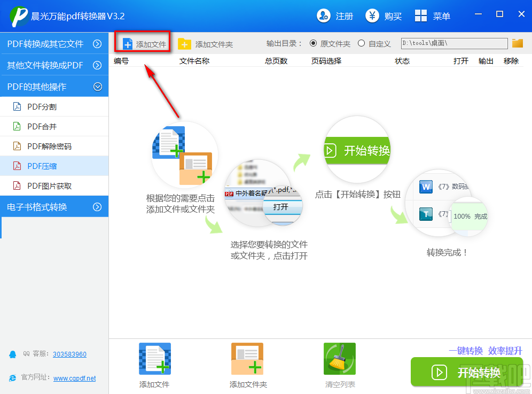Select the PDF压缩 menu item

tap(54, 166)
